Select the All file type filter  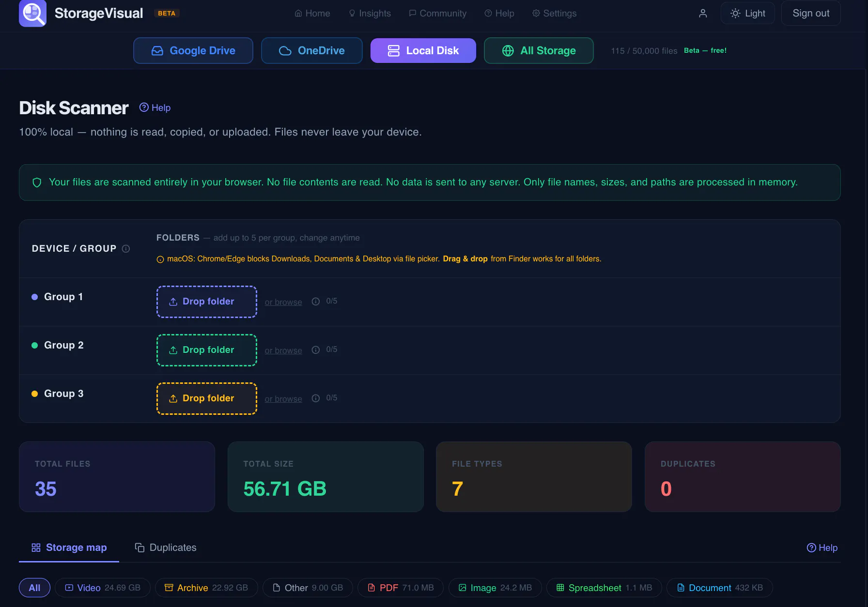click(34, 588)
